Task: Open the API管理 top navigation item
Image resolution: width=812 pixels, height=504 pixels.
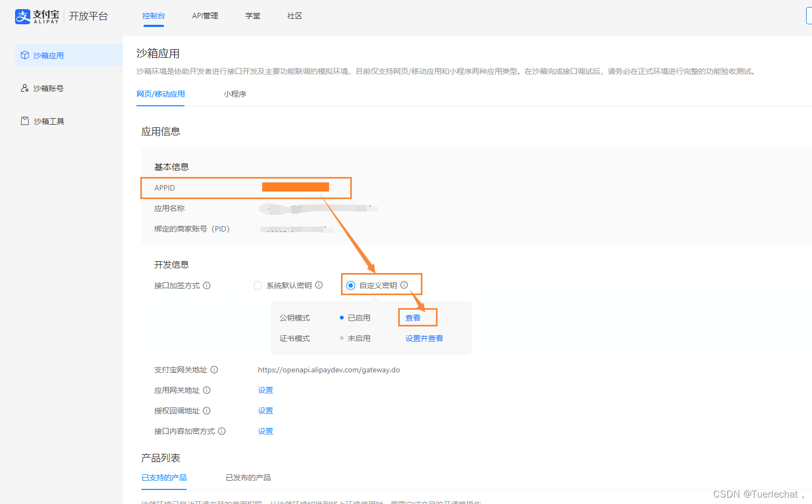Action: (205, 16)
